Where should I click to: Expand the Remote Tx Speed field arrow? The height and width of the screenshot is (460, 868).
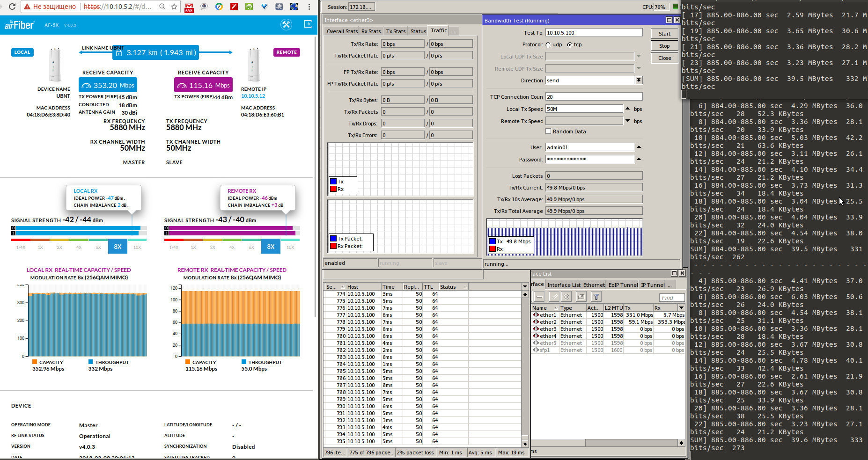[627, 121]
